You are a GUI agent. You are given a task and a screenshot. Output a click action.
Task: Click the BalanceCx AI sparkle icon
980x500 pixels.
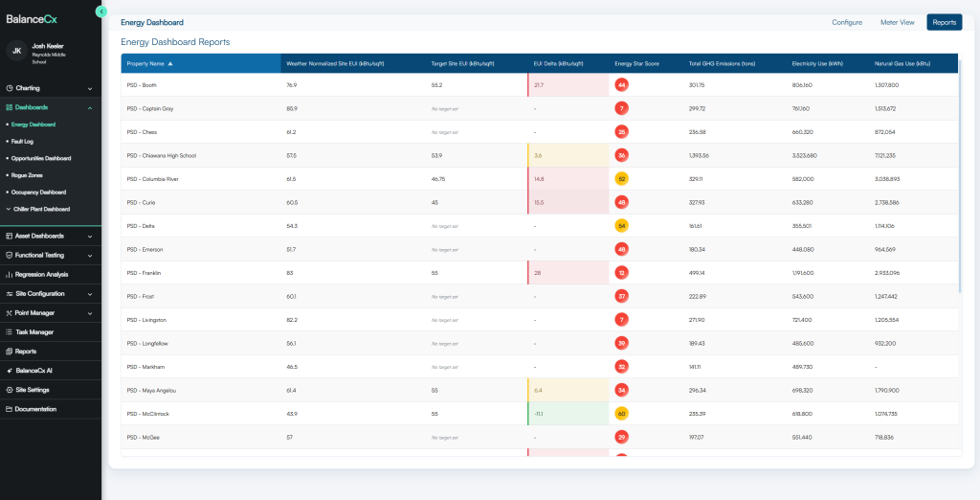[x=10, y=371]
